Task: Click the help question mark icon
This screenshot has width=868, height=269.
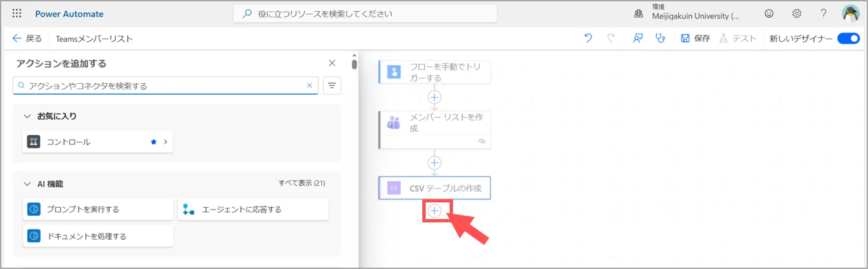Action: point(823,13)
